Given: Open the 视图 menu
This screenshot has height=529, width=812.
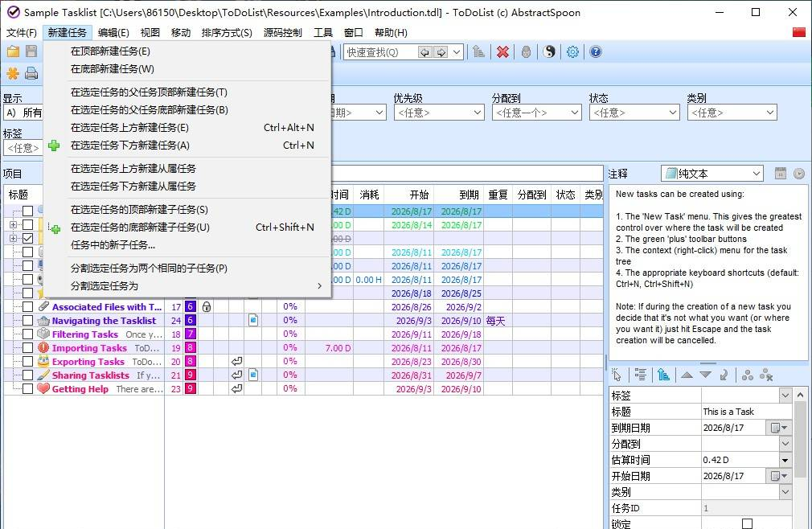Looking at the screenshot, I should [x=150, y=33].
